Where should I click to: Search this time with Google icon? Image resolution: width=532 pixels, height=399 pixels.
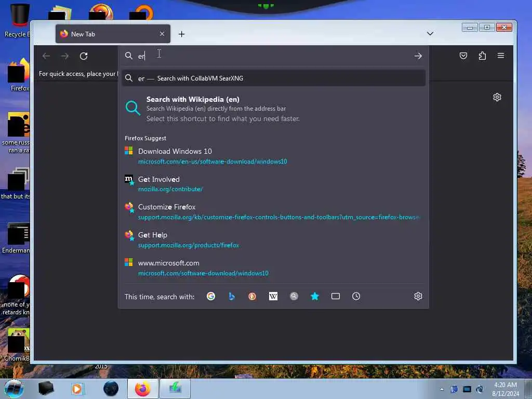point(211,296)
